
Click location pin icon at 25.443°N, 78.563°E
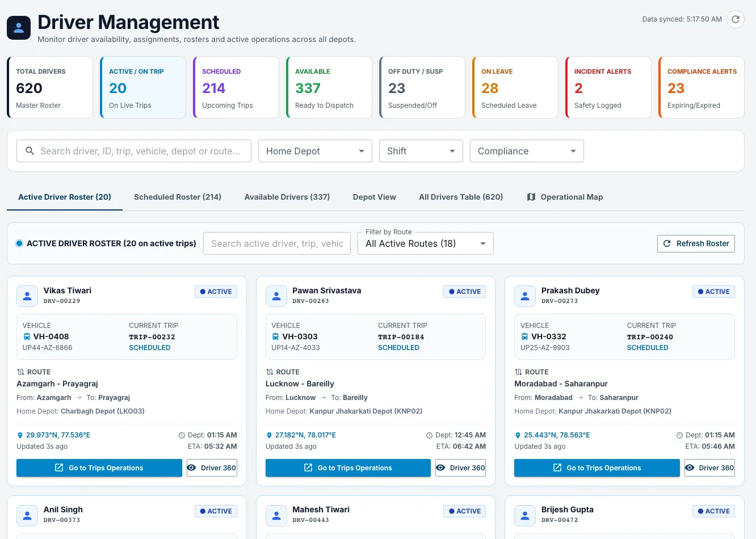[x=518, y=435]
